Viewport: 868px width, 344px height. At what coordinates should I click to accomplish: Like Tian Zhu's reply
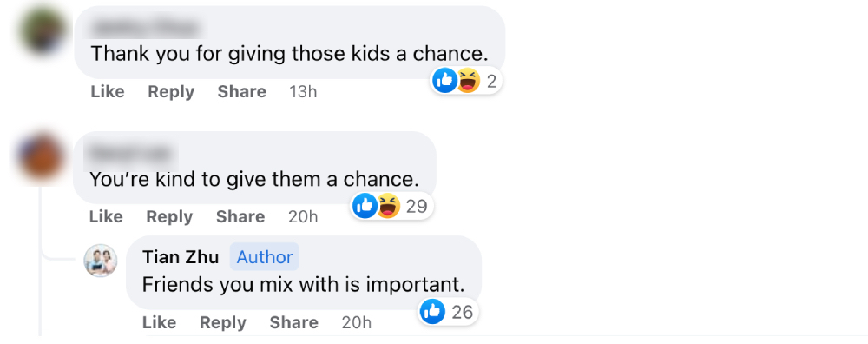tap(159, 322)
